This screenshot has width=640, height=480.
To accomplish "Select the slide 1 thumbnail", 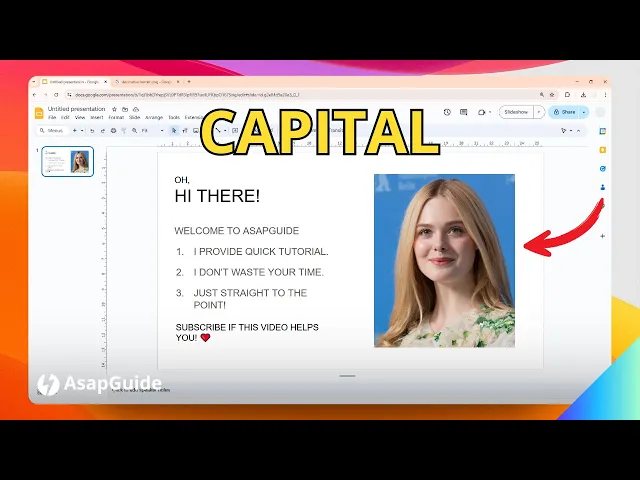I will point(67,162).
